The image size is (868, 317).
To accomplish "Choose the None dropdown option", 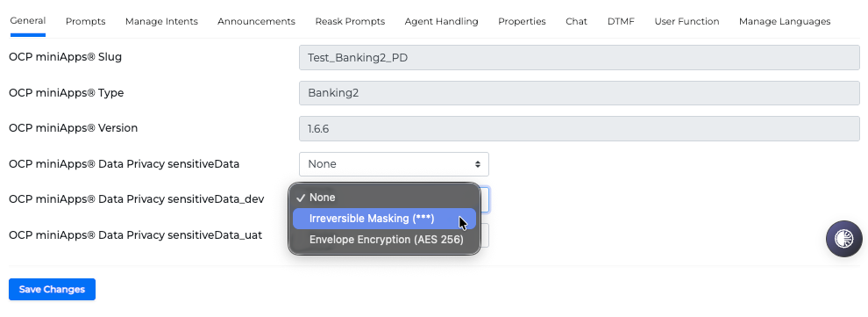I will [x=384, y=198].
